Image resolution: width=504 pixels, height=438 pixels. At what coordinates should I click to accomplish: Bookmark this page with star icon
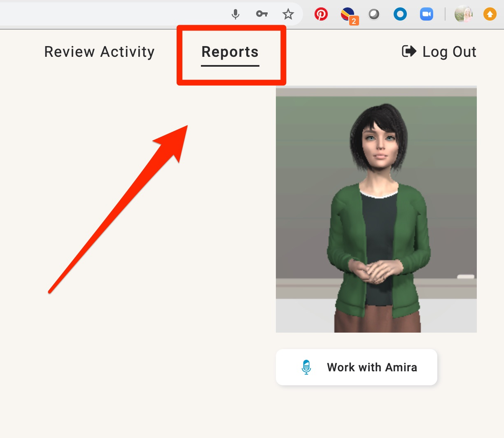tap(288, 14)
